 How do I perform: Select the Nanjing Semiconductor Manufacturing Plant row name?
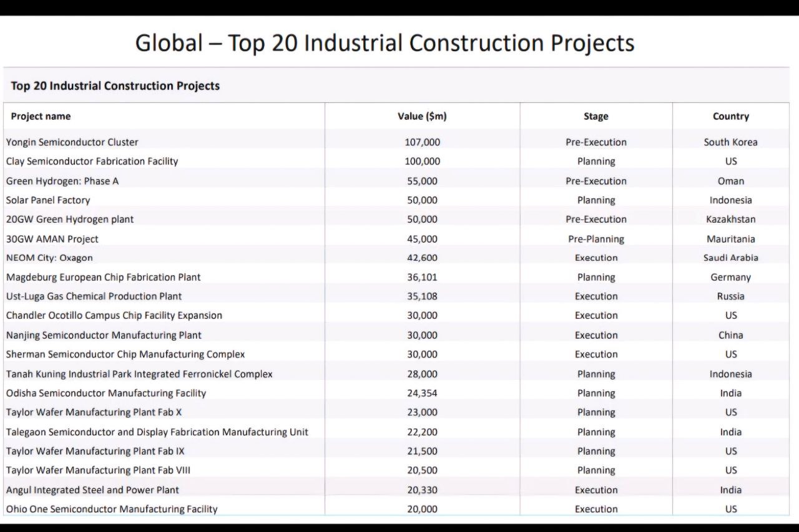(104, 336)
